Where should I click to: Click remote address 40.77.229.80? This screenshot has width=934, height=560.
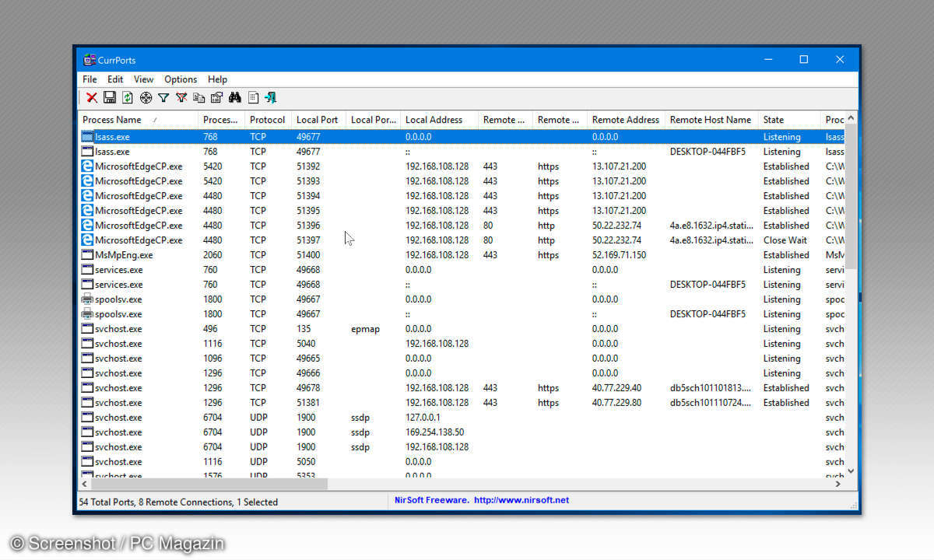(616, 403)
